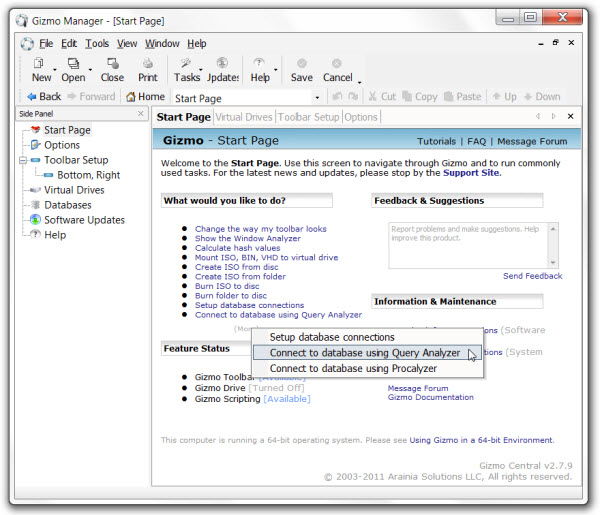Click the Updates globe toolbar icon
Image resolution: width=600 pixels, height=515 pixels.
[222, 64]
